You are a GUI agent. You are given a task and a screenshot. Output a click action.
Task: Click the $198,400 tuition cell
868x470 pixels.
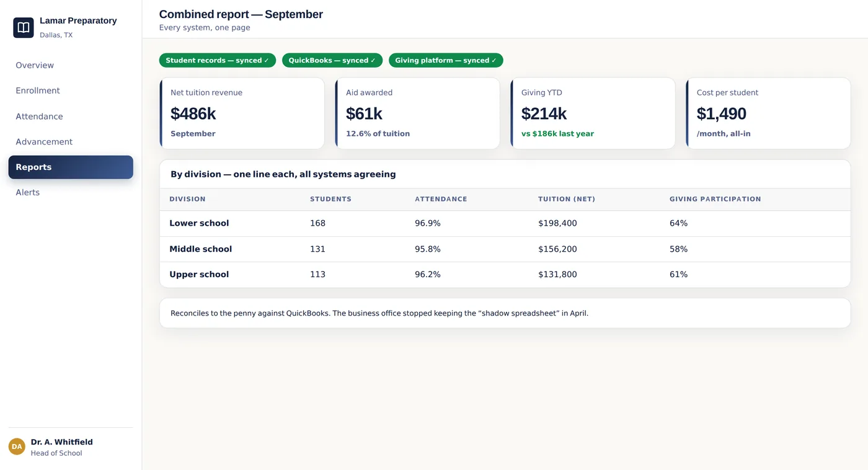(557, 223)
